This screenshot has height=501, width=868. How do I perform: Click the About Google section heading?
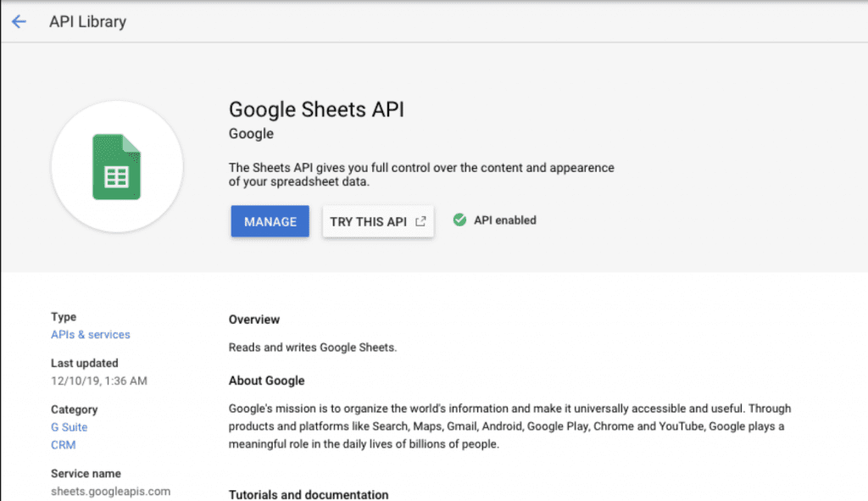click(266, 380)
